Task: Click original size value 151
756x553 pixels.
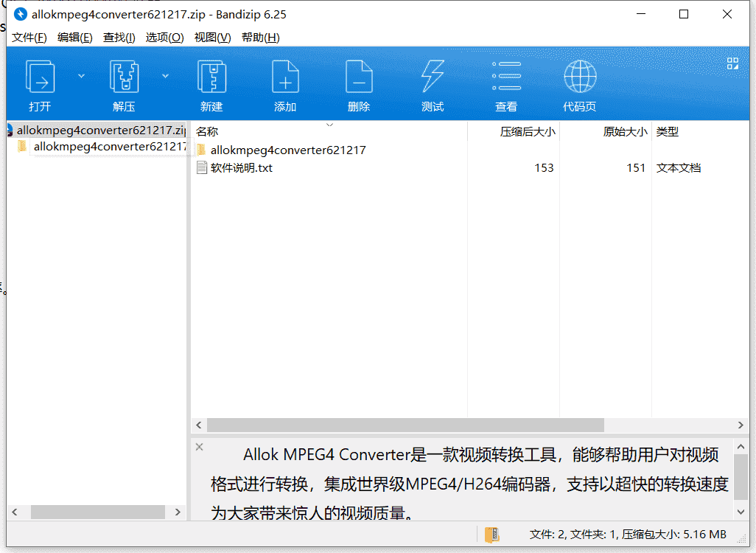Action: pyautogui.click(x=636, y=168)
